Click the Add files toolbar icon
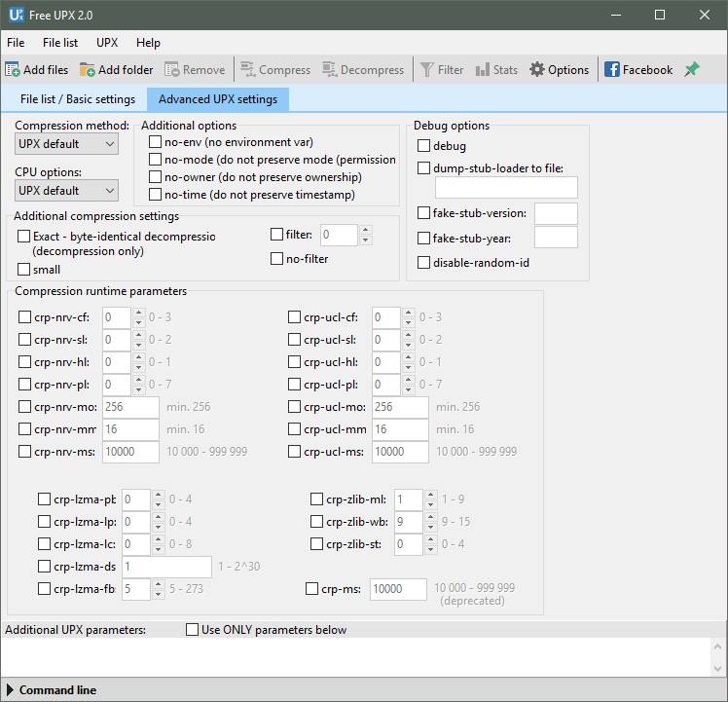 click(x=13, y=70)
